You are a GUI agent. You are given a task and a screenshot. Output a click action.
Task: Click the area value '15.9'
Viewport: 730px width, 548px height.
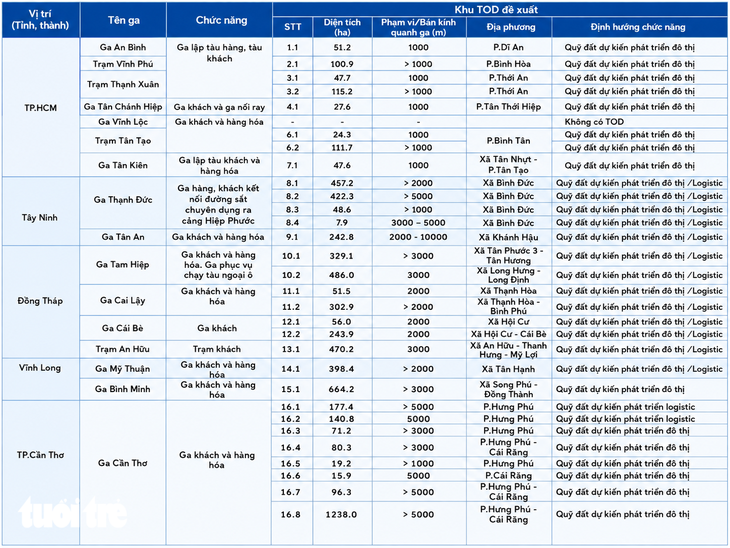(x=342, y=475)
